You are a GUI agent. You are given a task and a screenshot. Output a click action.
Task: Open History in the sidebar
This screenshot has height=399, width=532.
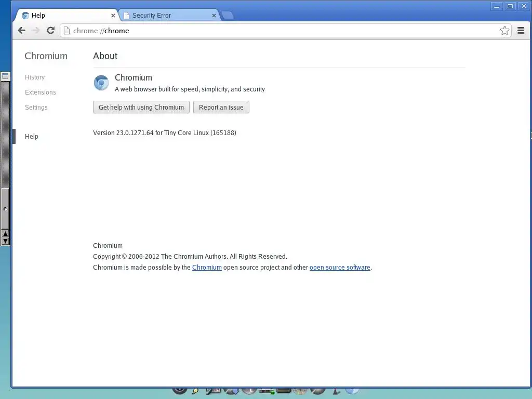click(35, 77)
